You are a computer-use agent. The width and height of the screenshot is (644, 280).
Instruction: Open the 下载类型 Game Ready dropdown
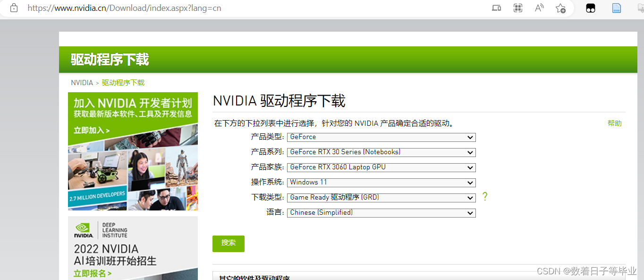point(381,198)
